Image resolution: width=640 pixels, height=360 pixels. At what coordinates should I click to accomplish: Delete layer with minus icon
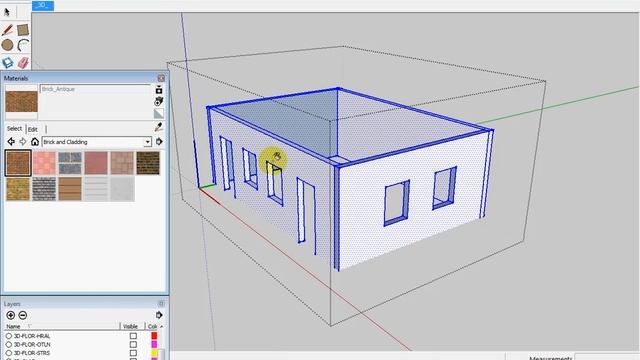(23, 315)
